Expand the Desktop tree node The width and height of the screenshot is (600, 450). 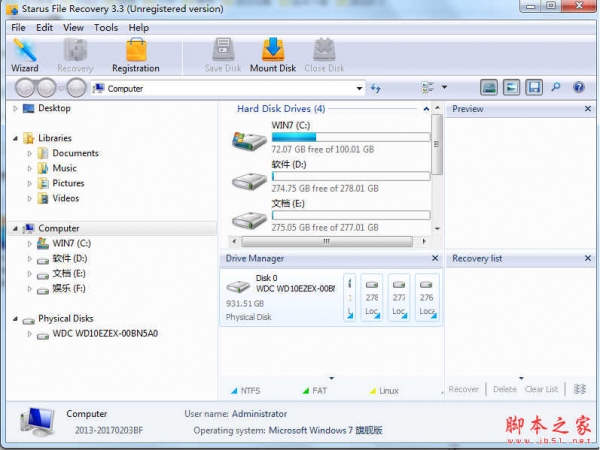tap(15, 108)
